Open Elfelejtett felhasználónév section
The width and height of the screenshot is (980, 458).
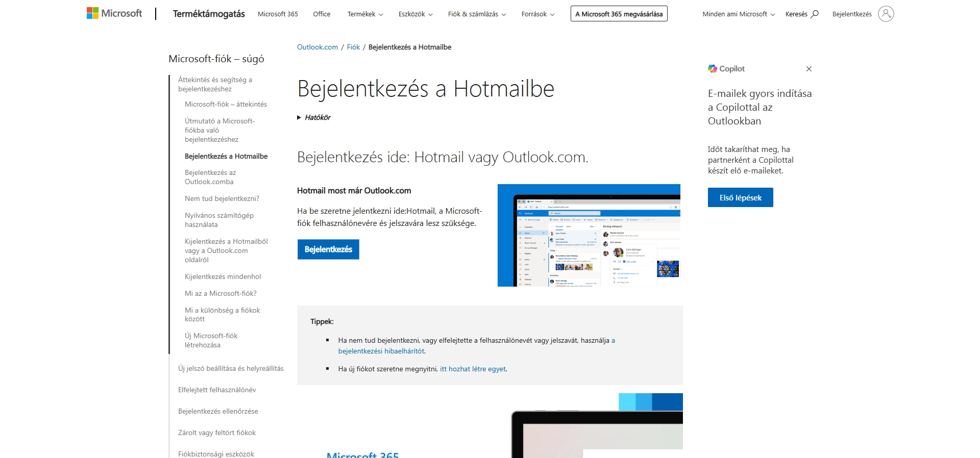pyautogui.click(x=217, y=390)
